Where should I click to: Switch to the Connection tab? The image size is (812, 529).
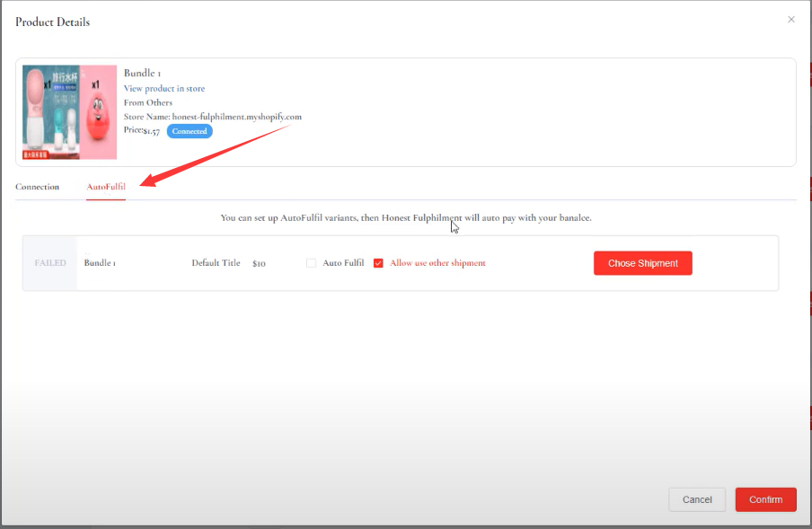(37, 187)
